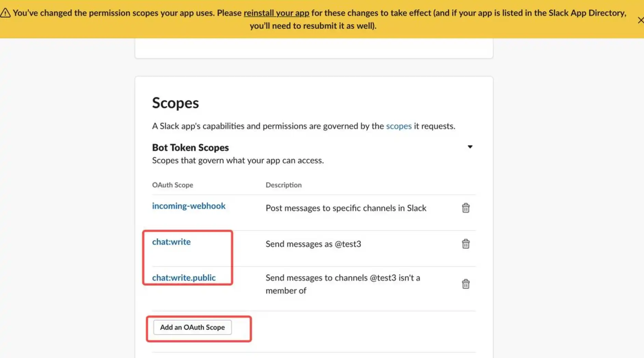
Task: Click the Scopes section heading
Action: pyautogui.click(x=175, y=103)
